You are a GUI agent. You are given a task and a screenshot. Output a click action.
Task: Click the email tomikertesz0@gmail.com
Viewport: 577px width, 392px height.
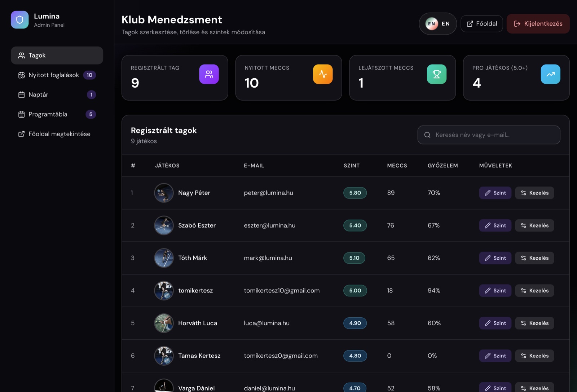[x=281, y=356]
